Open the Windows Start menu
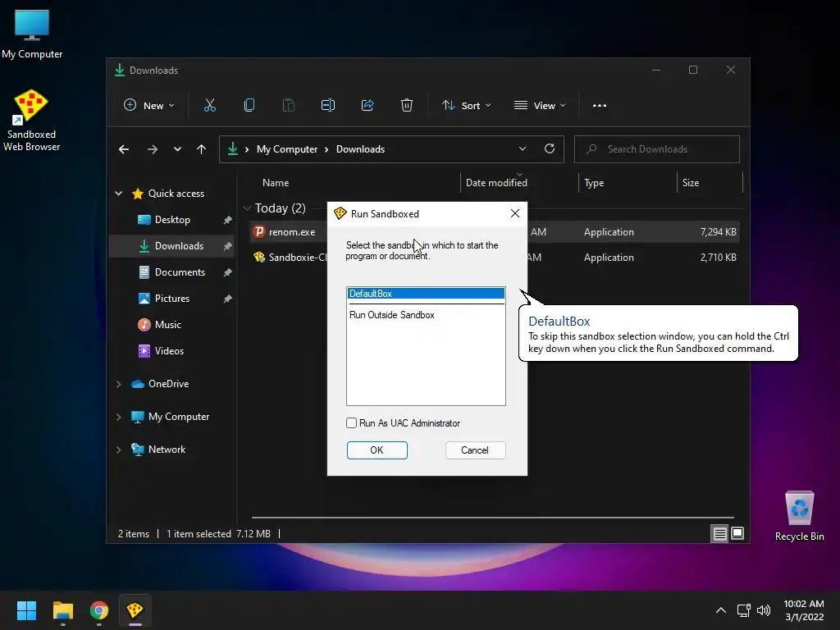 [26, 610]
